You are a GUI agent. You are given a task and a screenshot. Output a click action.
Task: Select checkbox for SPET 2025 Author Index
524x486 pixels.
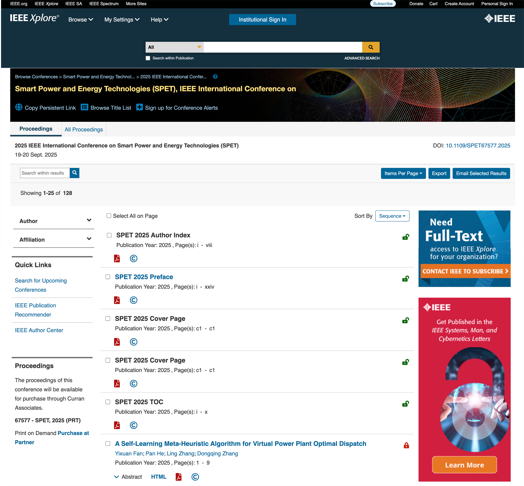(109, 235)
